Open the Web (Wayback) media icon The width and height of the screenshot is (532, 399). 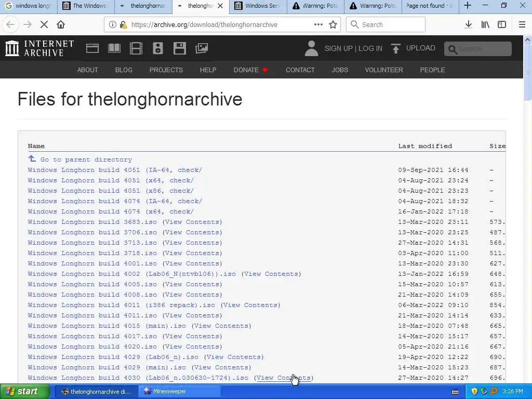pos(92,48)
